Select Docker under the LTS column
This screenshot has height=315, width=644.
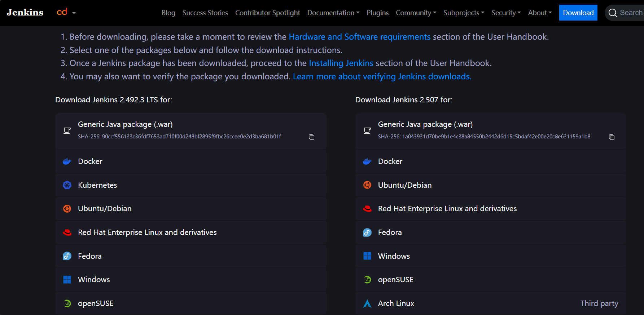pos(191,161)
